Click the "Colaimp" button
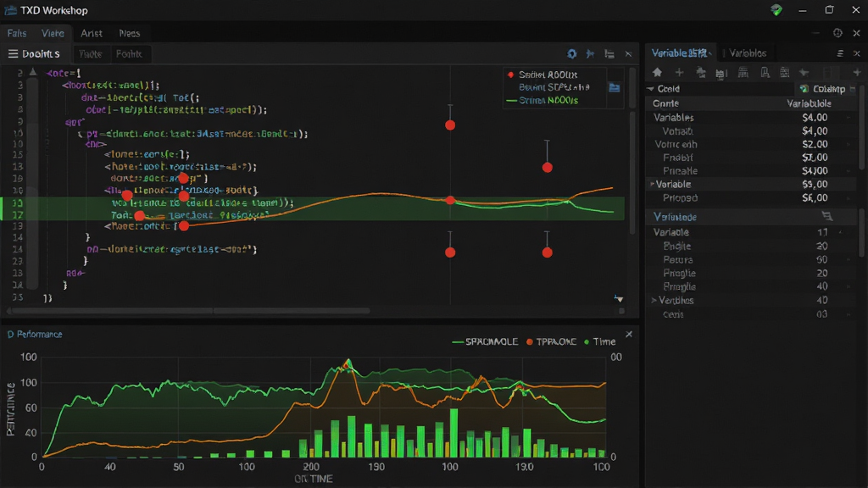This screenshot has height=488, width=868. tap(823, 89)
